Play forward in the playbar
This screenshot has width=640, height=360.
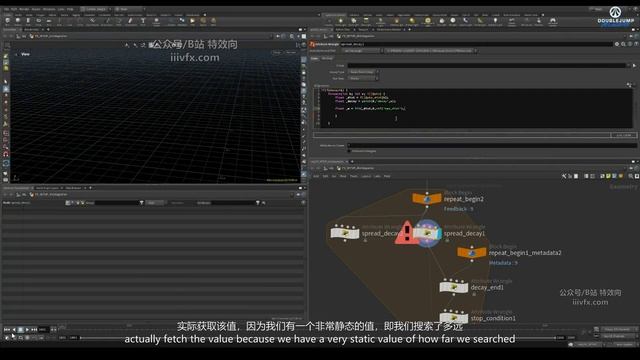coord(27,329)
